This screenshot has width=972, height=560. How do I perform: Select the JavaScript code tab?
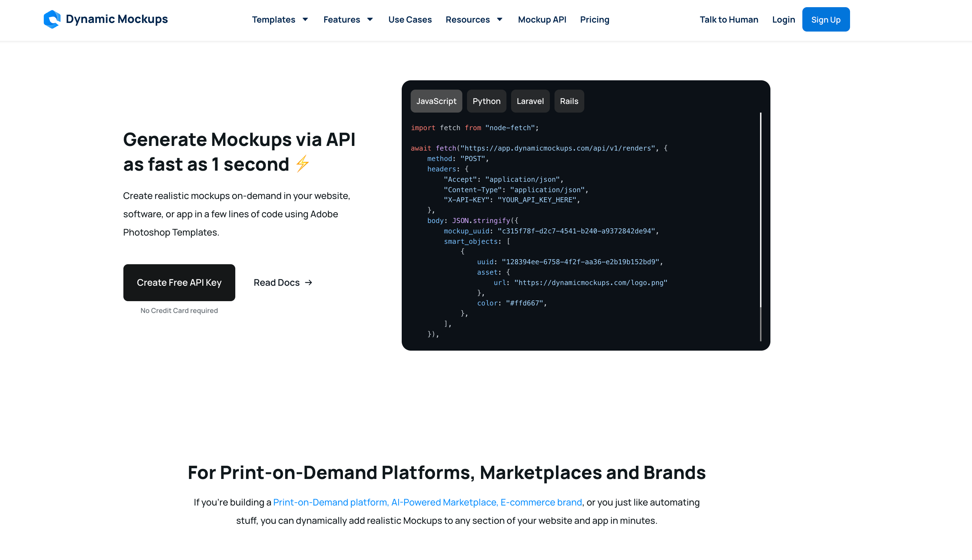click(x=436, y=101)
